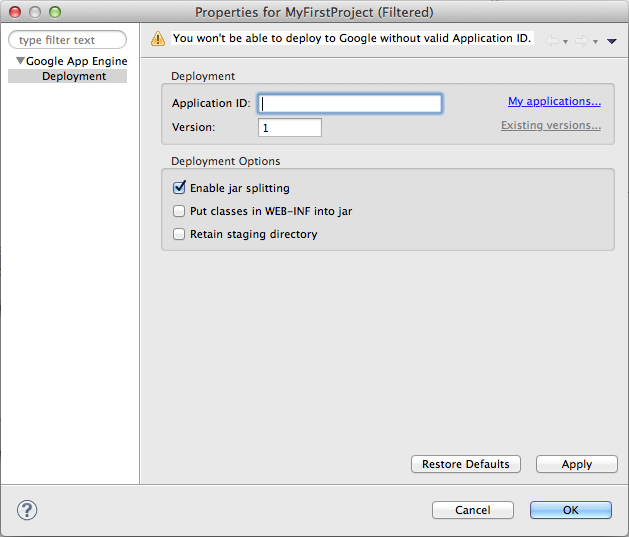Select Google App Engine tree item
The height and width of the screenshot is (537, 629).
(76, 61)
